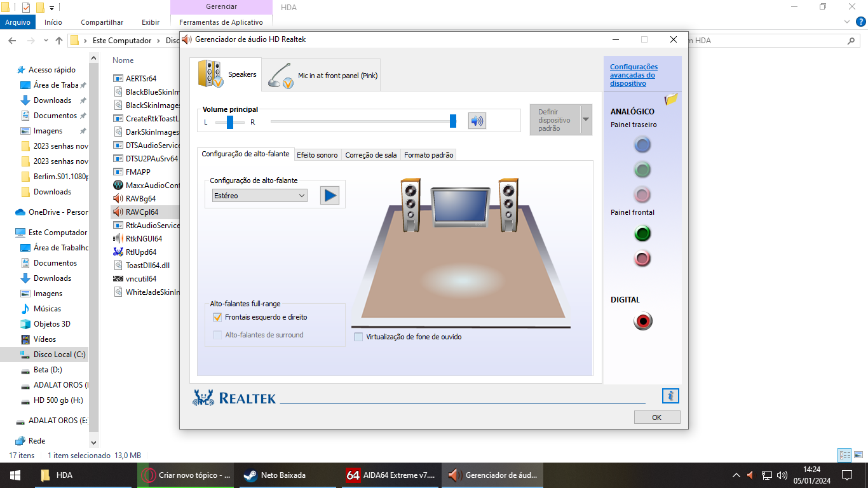This screenshot has height=488, width=868.
Task: Switch Explorer to details view button
Action: point(844,455)
